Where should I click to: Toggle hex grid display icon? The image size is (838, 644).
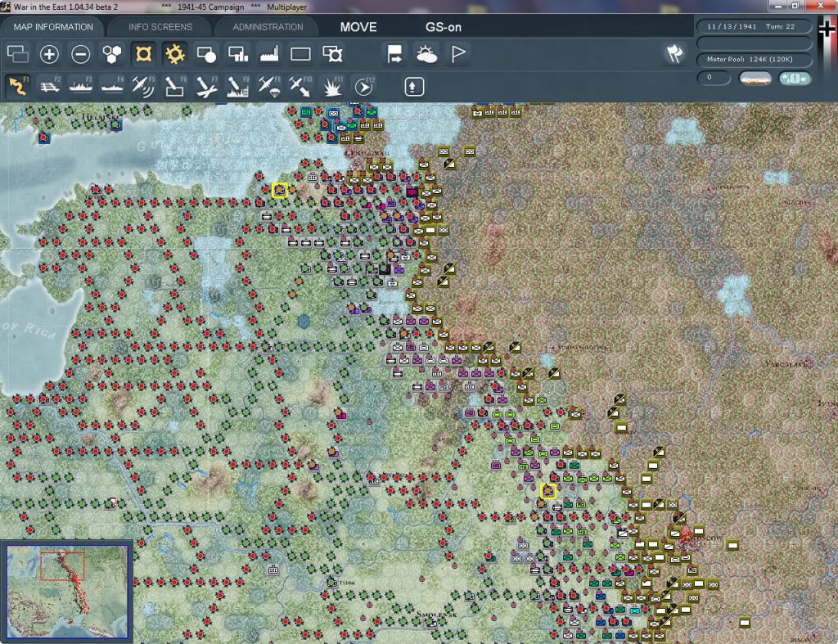click(x=111, y=54)
